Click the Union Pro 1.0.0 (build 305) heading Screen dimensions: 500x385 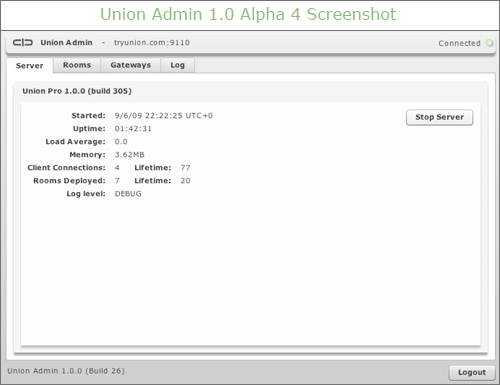pos(77,91)
